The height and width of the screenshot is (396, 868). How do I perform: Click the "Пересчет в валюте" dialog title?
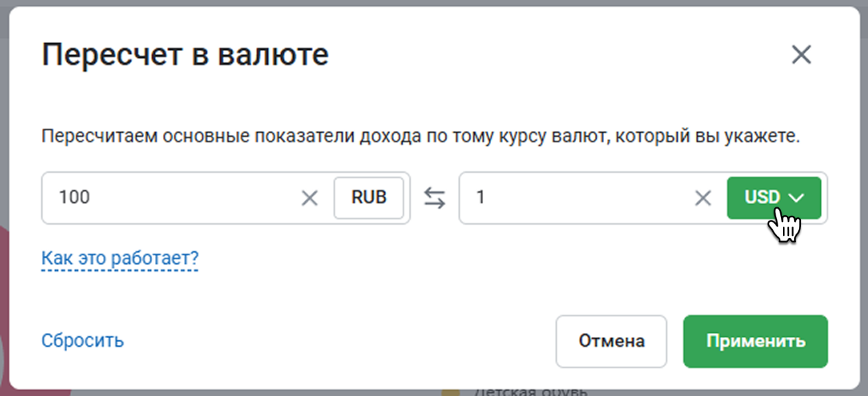(185, 55)
